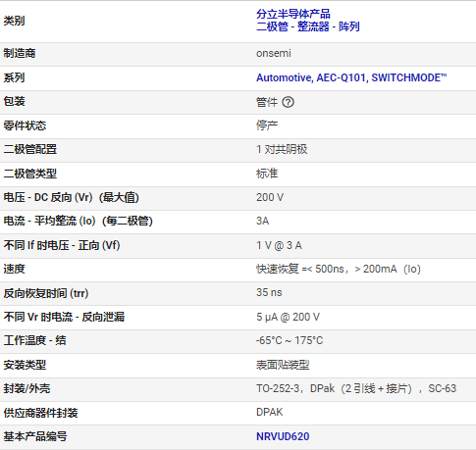Select the 35 ns reverse recovery time
Image resolution: width=476 pixels, height=450 pixels.
coord(269,292)
